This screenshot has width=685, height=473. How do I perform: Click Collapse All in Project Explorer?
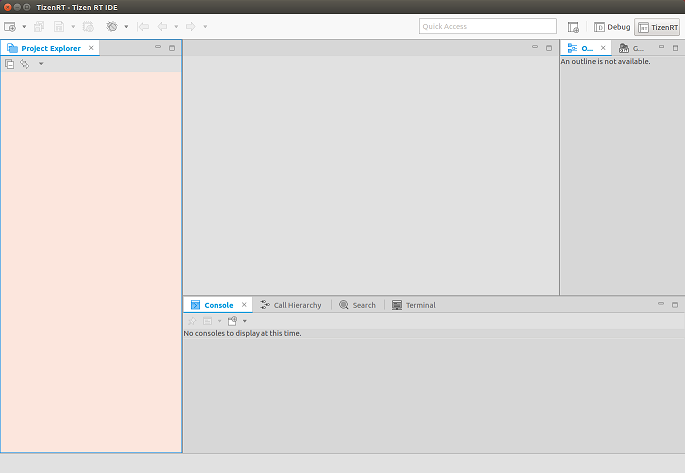click(10, 64)
